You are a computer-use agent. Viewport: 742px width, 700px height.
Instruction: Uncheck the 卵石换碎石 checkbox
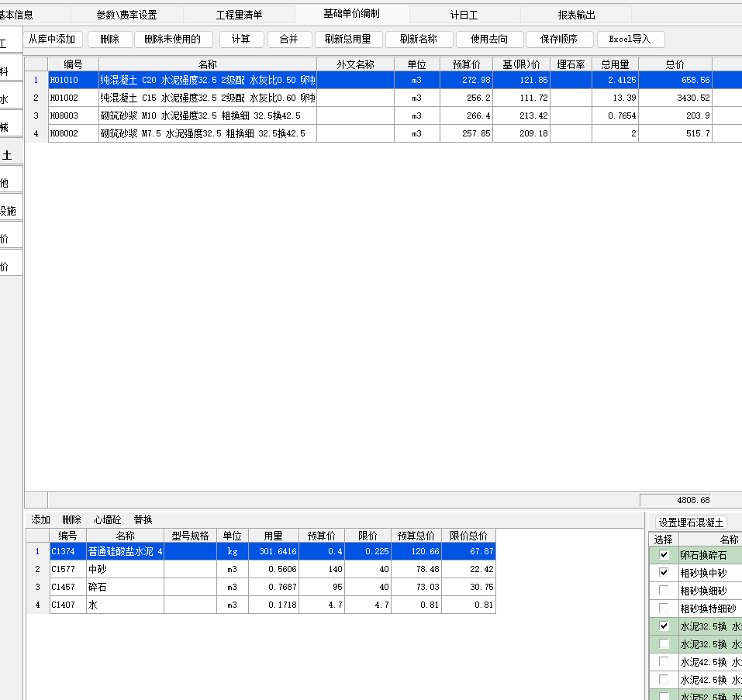click(x=664, y=555)
